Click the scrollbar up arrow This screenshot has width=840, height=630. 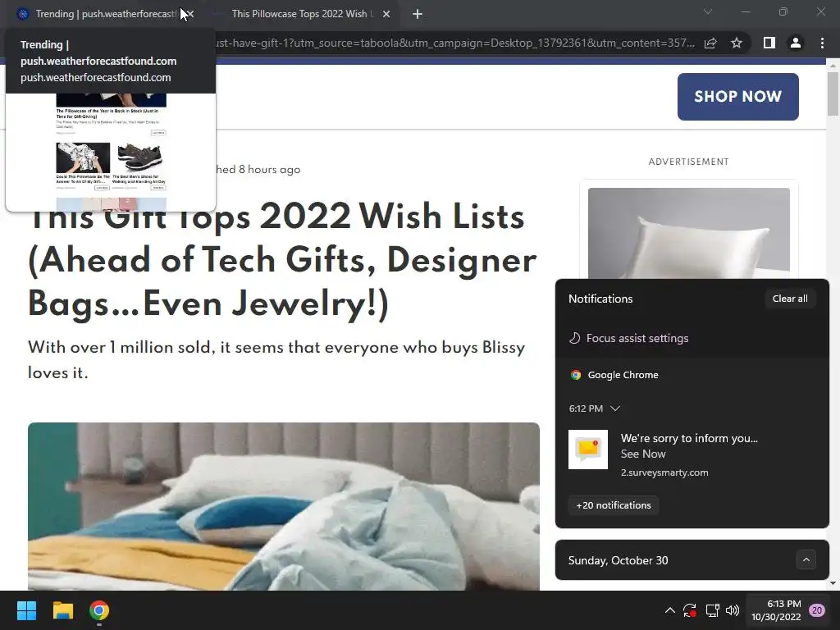click(x=833, y=66)
